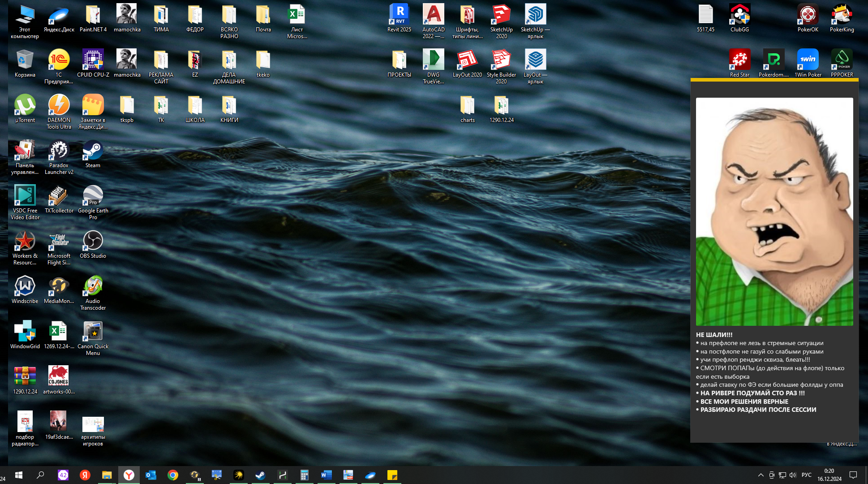Open the charts folder on desktop

pyautogui.click(x=467, y=109)
